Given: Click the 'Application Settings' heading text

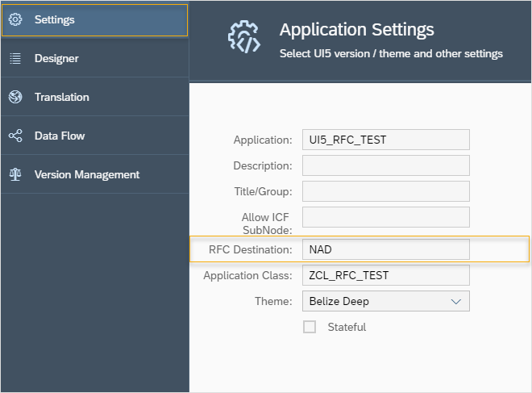Looking at the screenshot, I should pos(356,30).
